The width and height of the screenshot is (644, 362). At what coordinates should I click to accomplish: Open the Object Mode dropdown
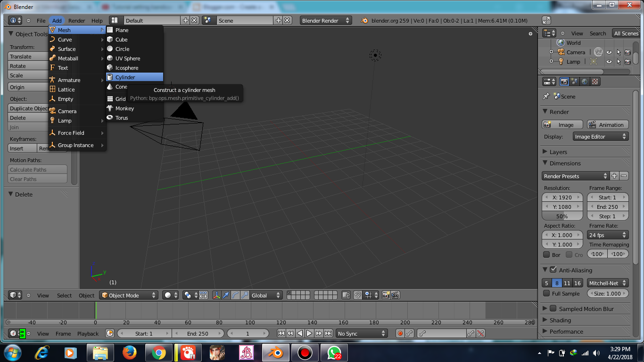[x=128, y=296]
